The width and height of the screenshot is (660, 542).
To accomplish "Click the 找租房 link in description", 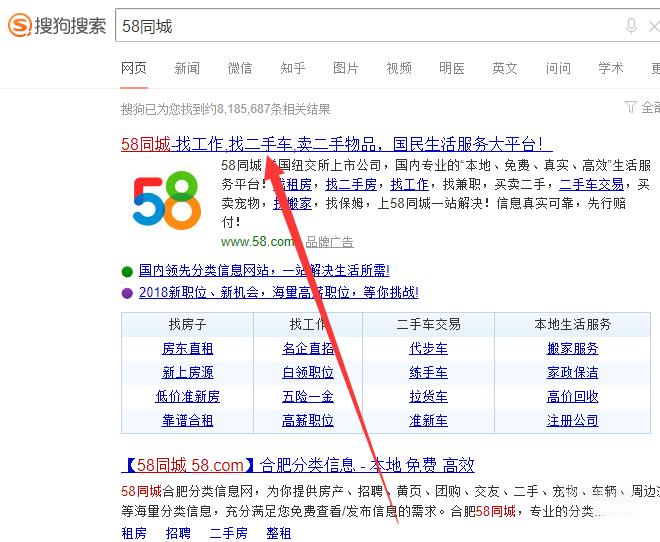I will coord(293,184).
